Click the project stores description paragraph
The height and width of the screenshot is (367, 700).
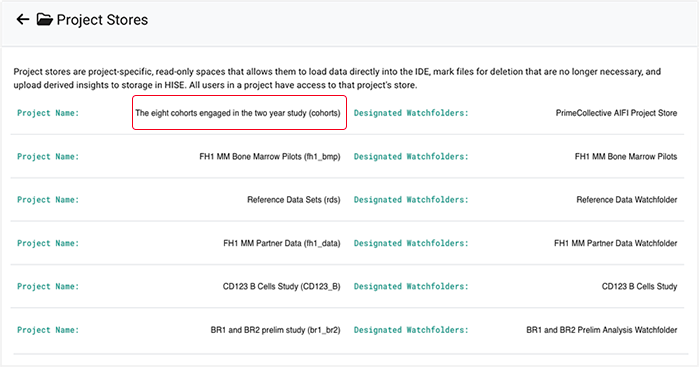[337, 78]
